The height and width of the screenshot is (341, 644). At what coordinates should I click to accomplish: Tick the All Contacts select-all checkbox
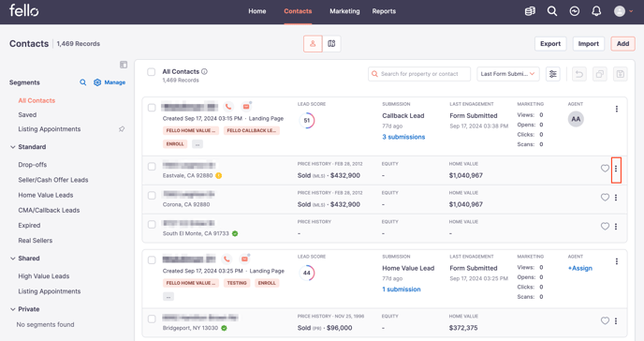[x=151, y=72]
